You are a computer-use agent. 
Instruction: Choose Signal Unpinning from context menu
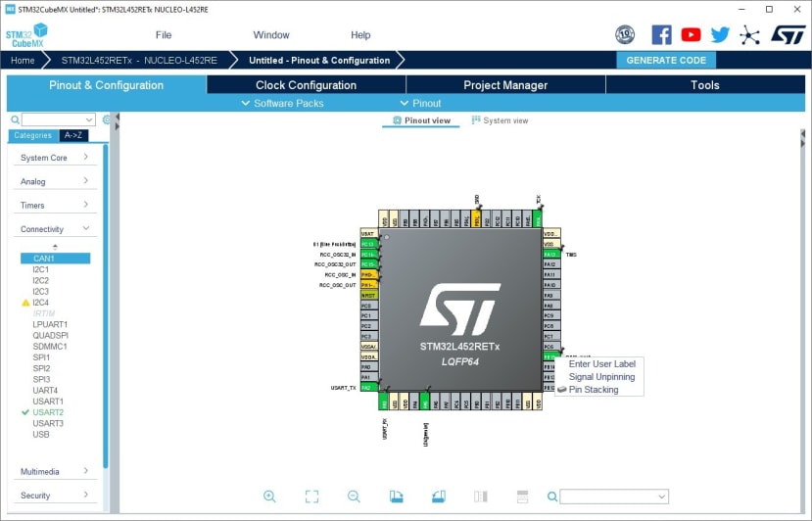coord(601,376)
